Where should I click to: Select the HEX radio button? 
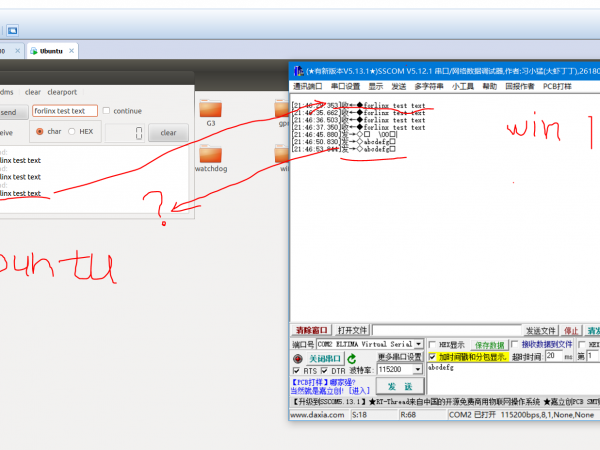click(72, 131)
